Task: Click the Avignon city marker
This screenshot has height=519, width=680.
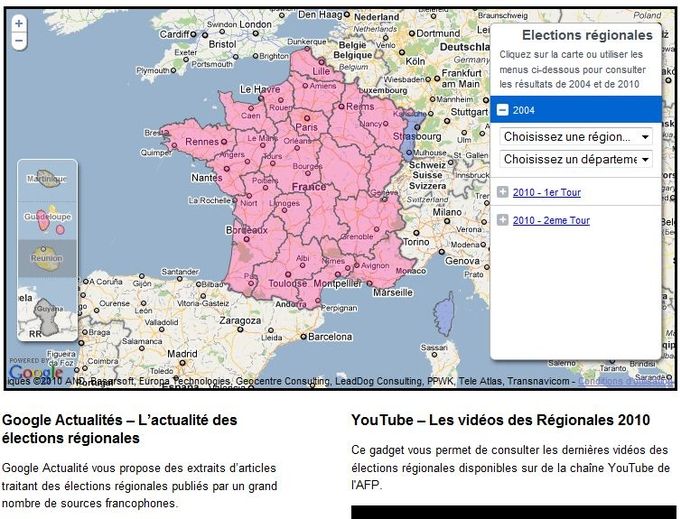Action: click(x=356, y=265)
